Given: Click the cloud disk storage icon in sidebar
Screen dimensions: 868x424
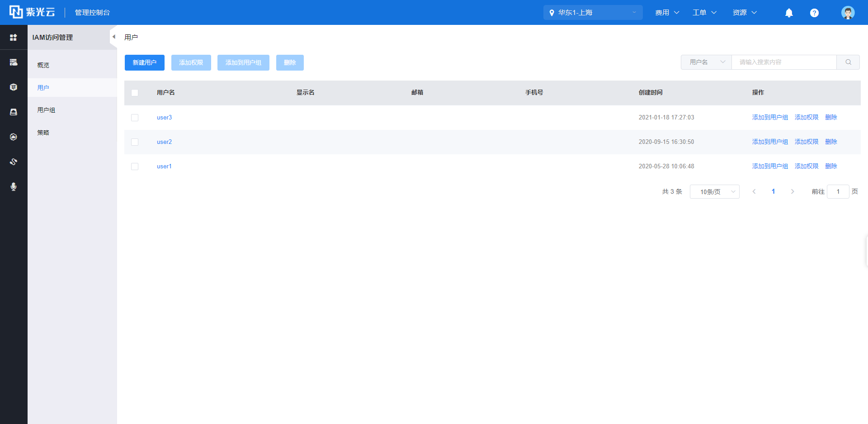Looking at the screenshot, I should (14, 112).
